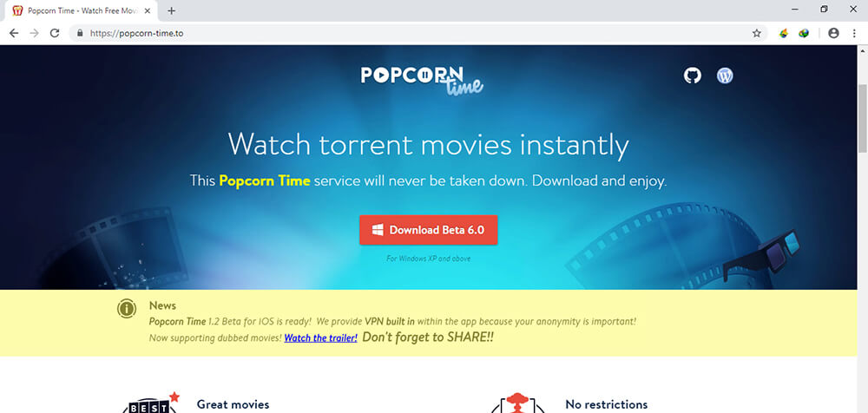Click the Popcorn Time logo

tap(422, 81)
